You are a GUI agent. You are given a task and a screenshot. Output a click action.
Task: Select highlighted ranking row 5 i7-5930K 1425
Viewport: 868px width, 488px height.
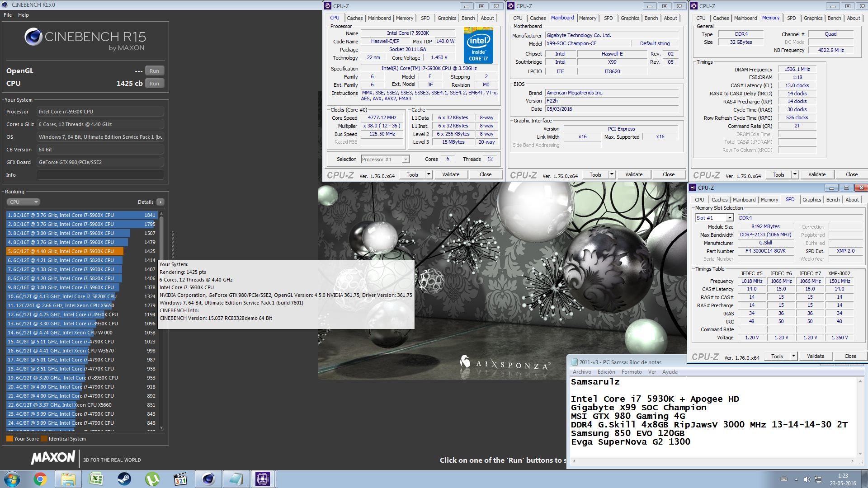coord(81,251)
